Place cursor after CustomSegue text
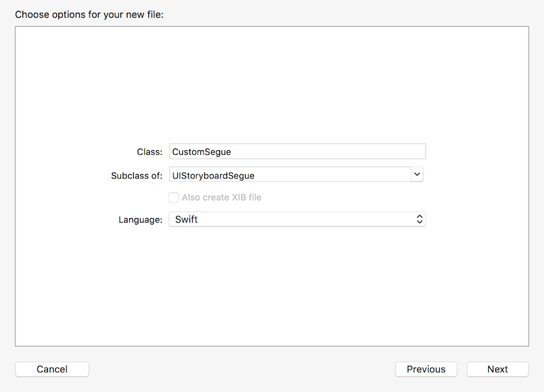The height and width of the screenshot is (392, 544). pyautogui.click(x=232, y=152)
